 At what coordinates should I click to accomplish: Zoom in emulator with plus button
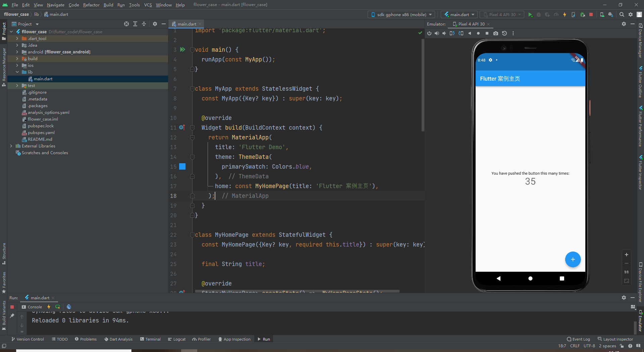[626, 255]
